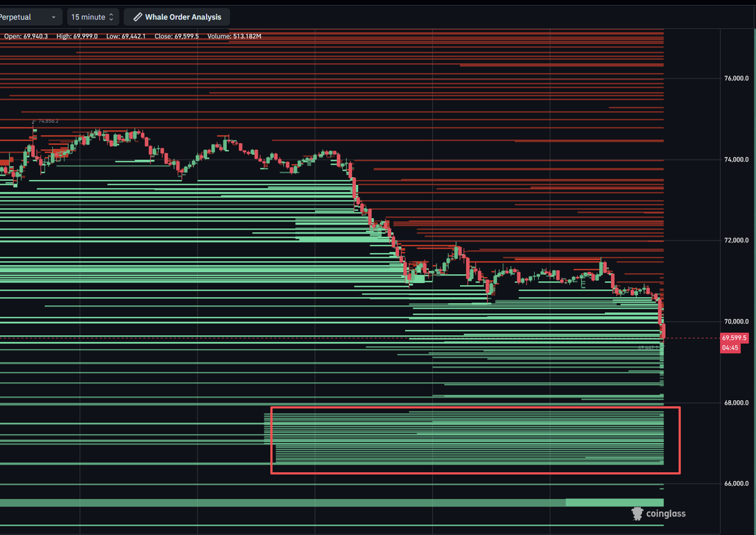Click the Close: 69,599.5 readout
The width and height of the screenshot is (756, 535).
[x=176, y=36]
